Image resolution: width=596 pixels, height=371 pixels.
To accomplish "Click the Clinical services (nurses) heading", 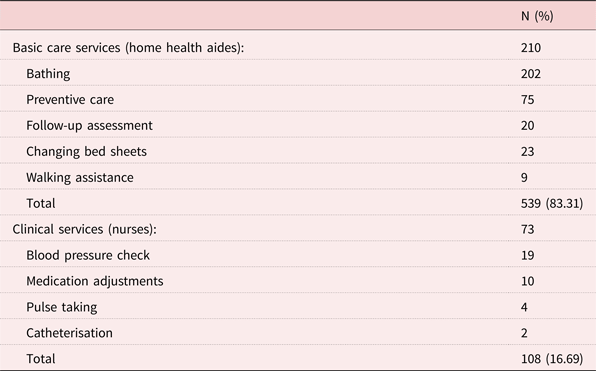I will coord(84,229).
